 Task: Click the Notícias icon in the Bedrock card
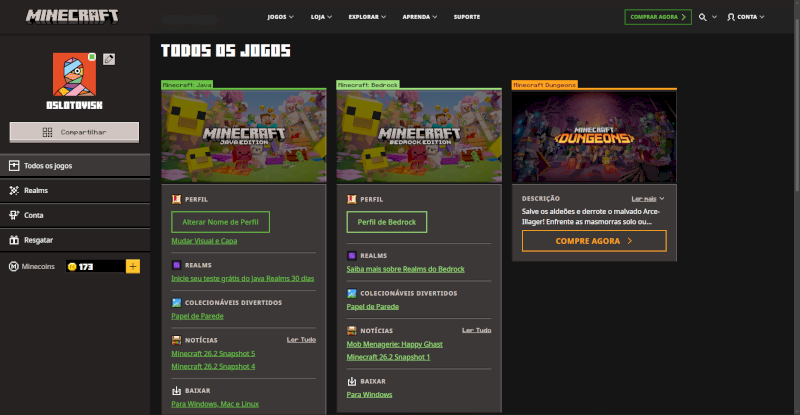coord(352,331)
